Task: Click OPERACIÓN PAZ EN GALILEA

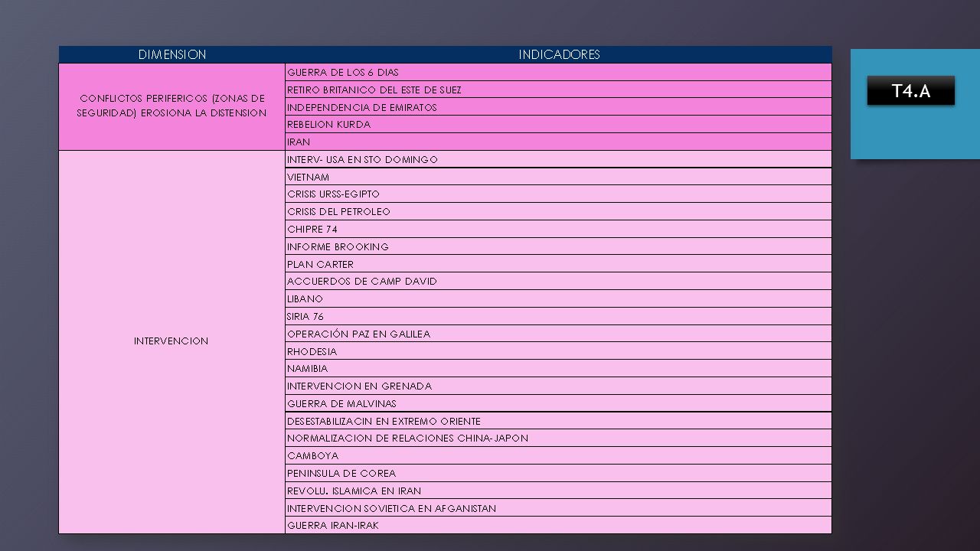Action: tap(558, 334)
